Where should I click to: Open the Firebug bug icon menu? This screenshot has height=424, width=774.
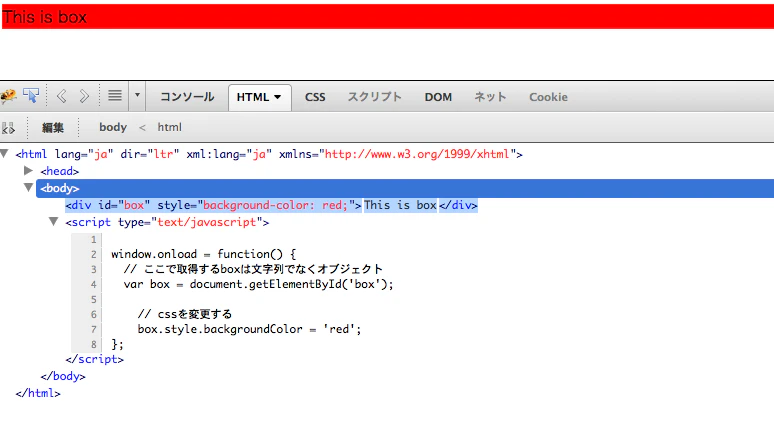tap(8, 96)
